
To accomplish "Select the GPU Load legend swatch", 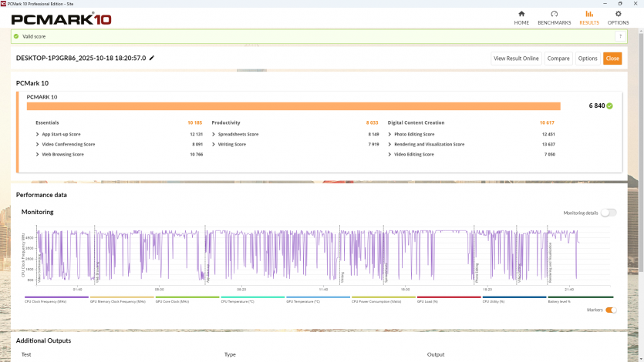I will pyautogui.click(x=449, y=297).
